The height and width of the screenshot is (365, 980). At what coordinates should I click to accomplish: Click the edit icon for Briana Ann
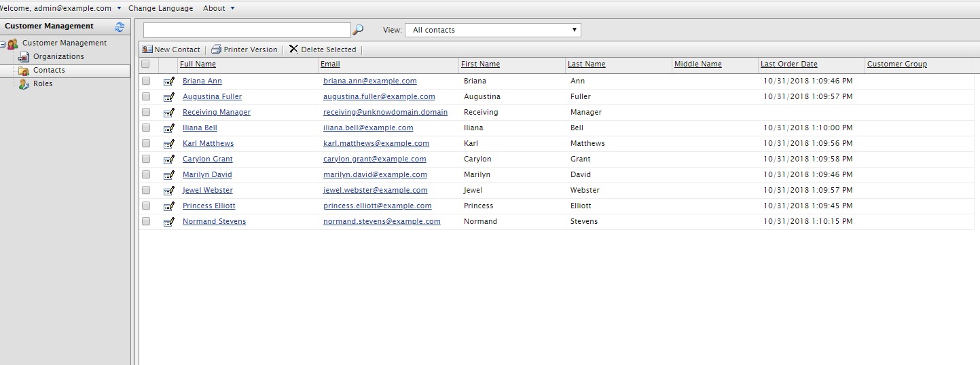pos(169,81)
